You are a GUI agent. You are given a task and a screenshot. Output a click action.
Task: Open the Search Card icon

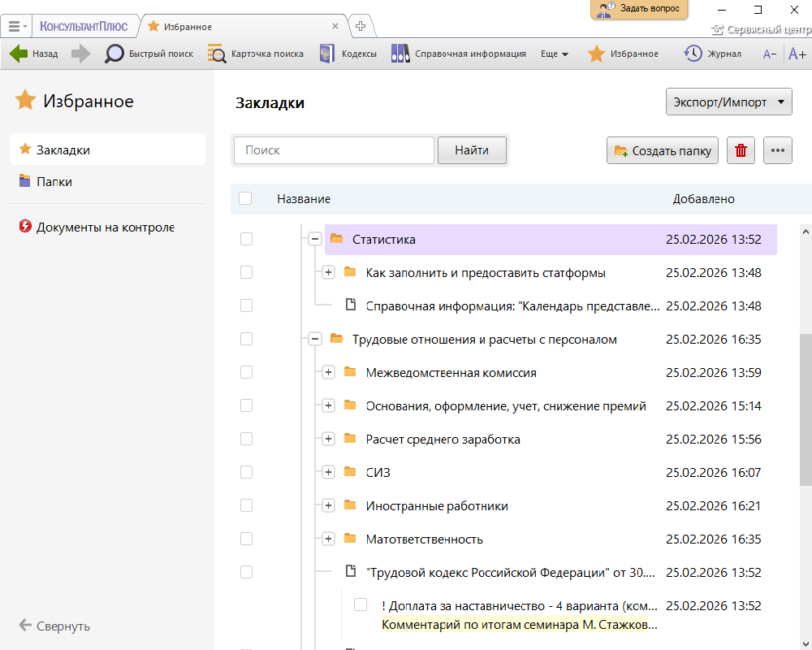tap(217, 54)
